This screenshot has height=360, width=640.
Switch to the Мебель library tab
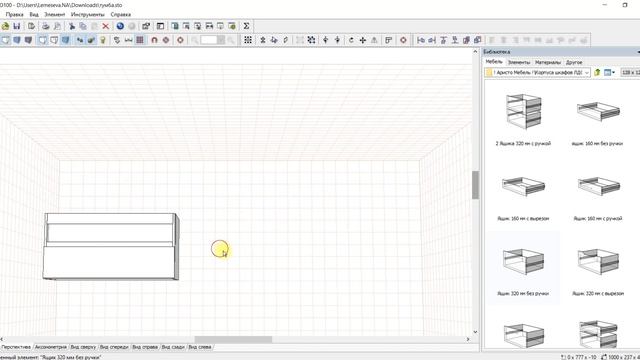pos(494,62)
